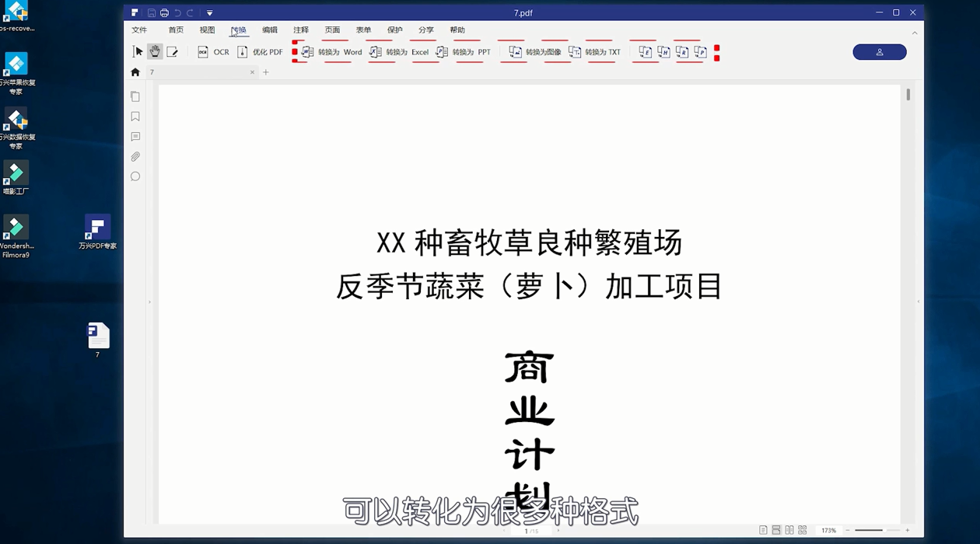The image size is (980, 544).
Task: Click the user account sign-in button
Action: 879,51
